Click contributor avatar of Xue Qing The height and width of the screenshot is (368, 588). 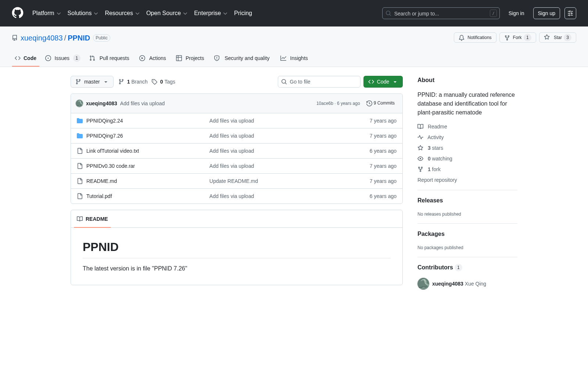click(x=423, y=284)
